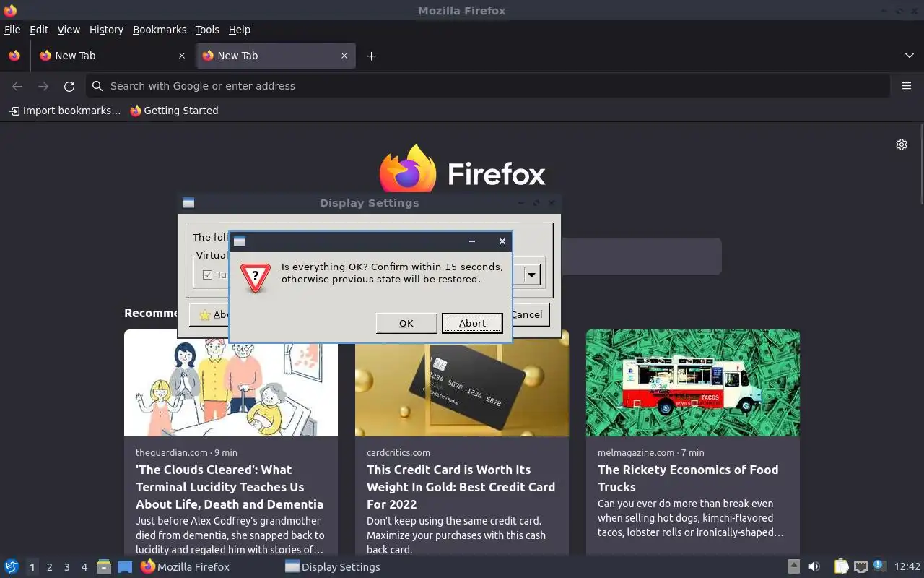The width and height of the screenshot is (924, 578).
Task: Click Abort to restore previous state
Action: tap(472, 323)
